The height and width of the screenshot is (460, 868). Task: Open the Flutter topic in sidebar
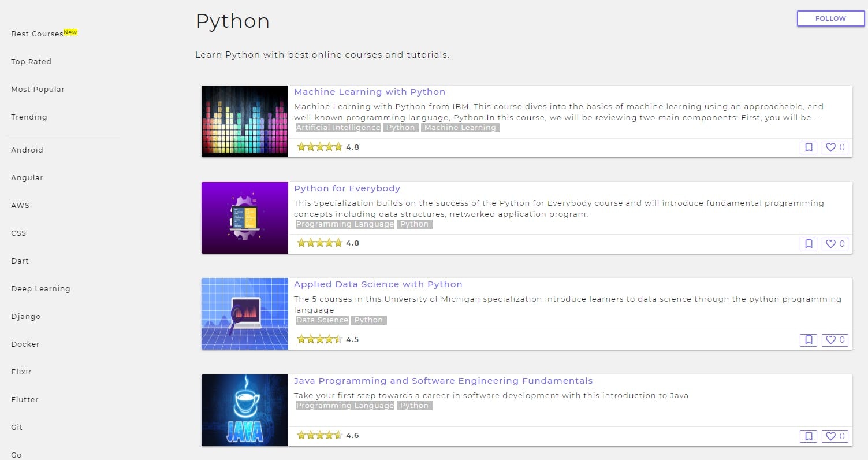tap(25, 399)
